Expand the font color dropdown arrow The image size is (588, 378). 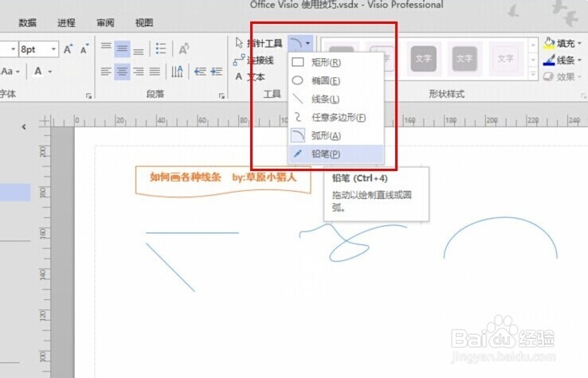(x=50, y=72)
